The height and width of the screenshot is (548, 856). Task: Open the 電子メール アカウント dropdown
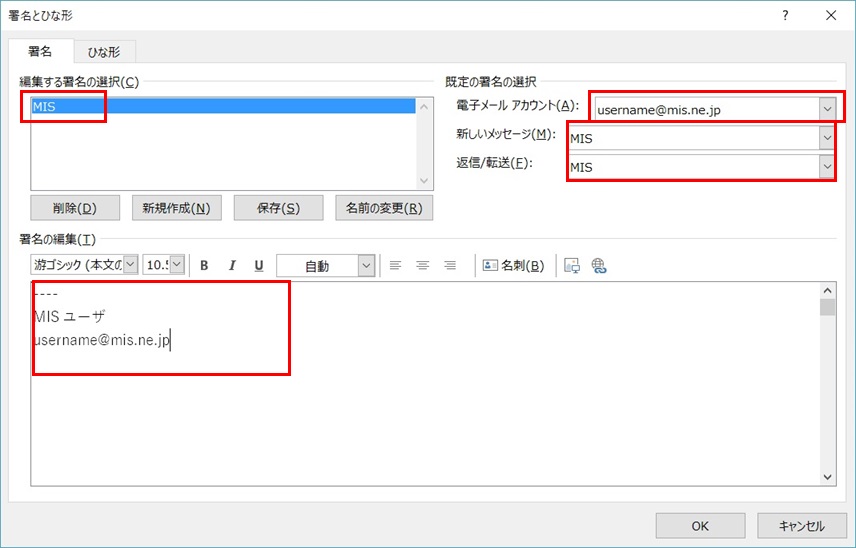828,109
